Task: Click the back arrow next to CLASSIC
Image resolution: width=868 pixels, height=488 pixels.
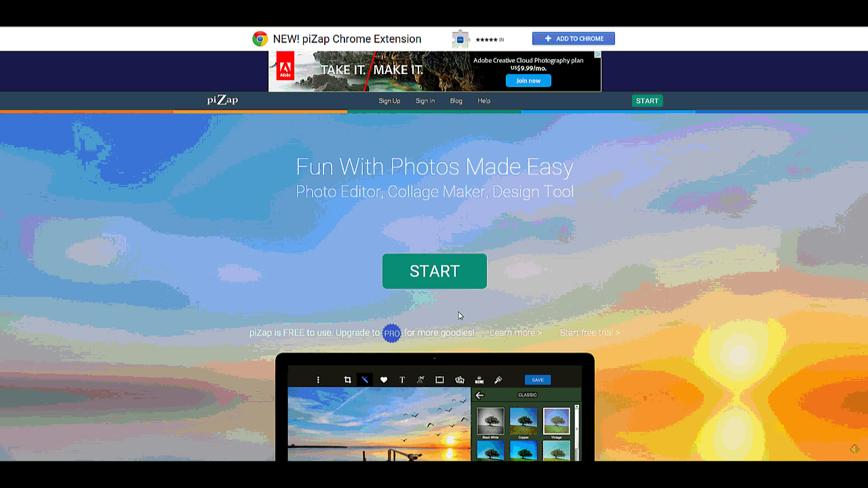Action: 479,395
